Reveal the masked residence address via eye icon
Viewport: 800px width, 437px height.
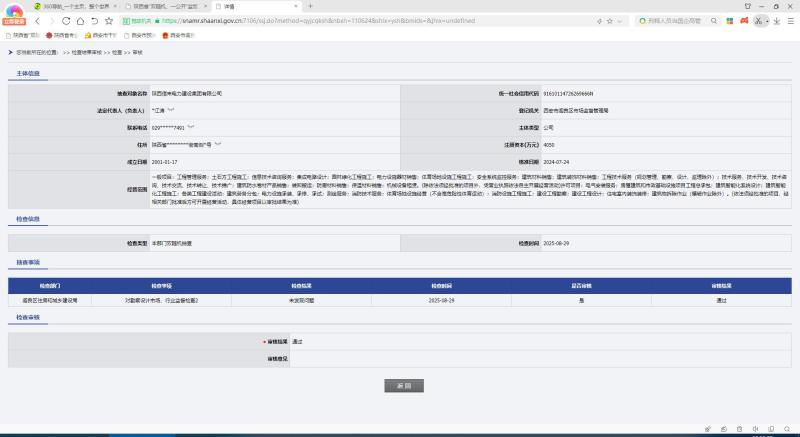point(217,145)
